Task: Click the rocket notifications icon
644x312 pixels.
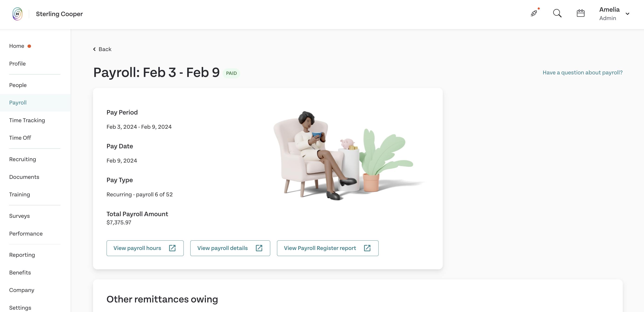Action: coord(534,13)
